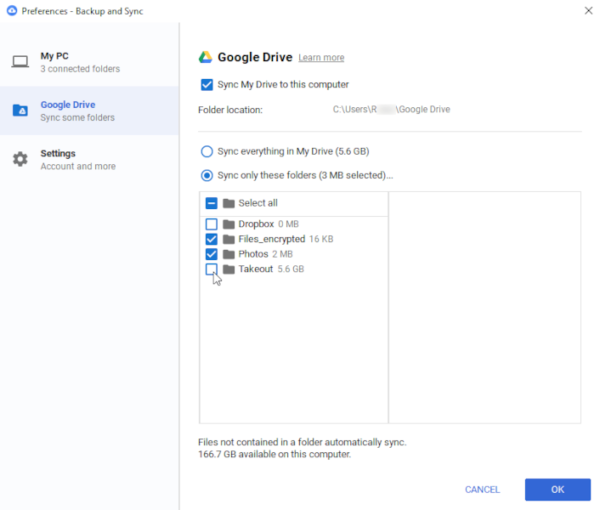Open the Settings section

90,160
